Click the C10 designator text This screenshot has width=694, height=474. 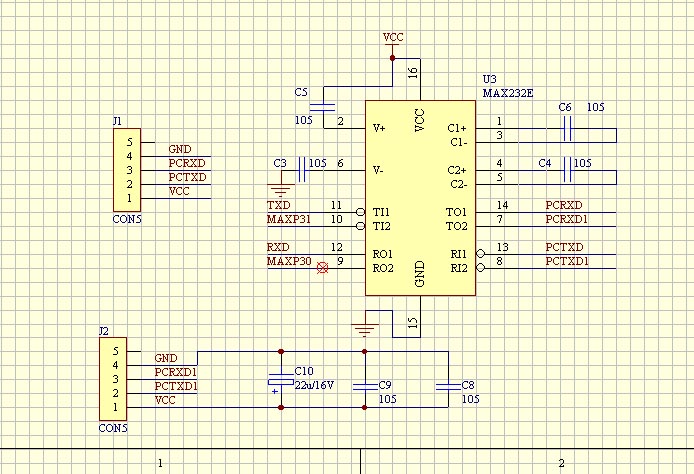(x=304, y=371)
